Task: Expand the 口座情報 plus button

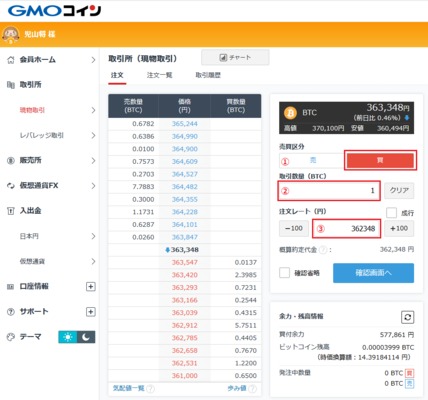Action: [x=91, y=286]
